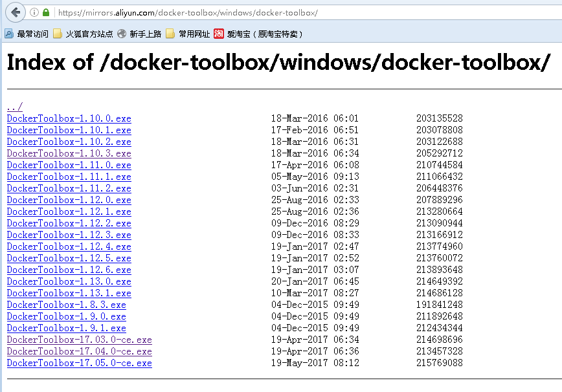Open the 常用网址 bookmark folder
The image size is (562, 392).
click(188, 34)
